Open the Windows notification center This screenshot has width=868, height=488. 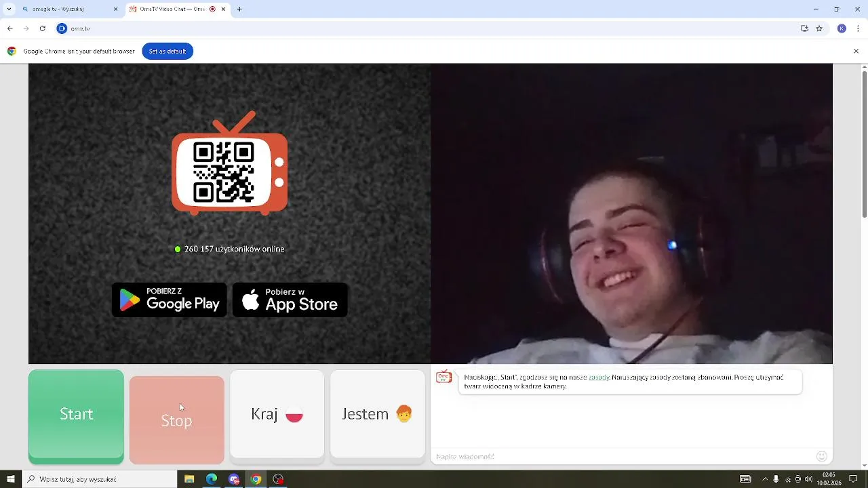coord(854,479)
